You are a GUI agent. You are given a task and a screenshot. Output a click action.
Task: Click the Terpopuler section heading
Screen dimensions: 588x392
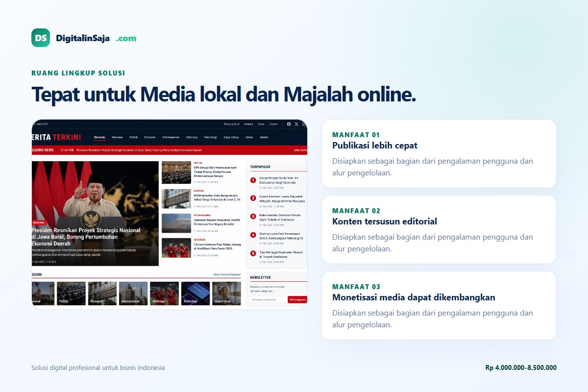tap(260, 167)
